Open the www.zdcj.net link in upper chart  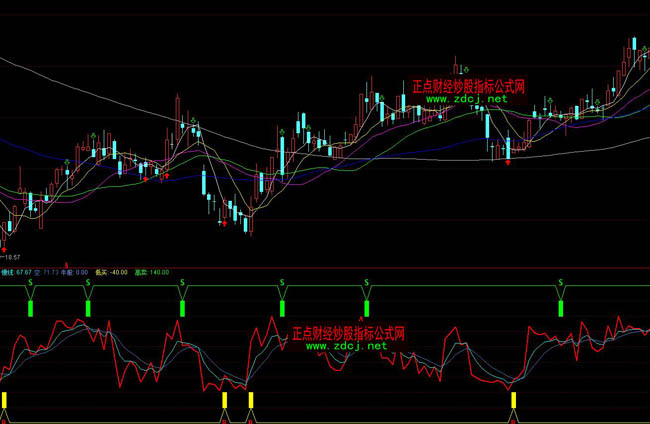point(466,99)
